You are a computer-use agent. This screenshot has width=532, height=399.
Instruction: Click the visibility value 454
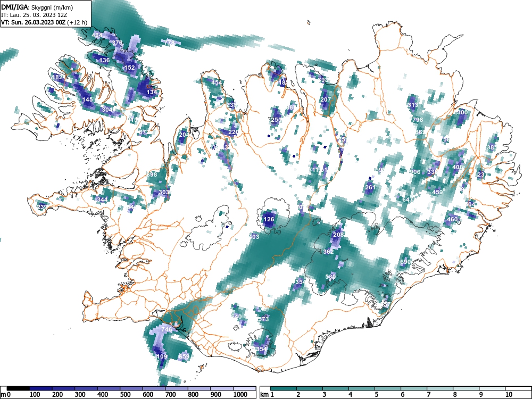[x=217, y=82]
